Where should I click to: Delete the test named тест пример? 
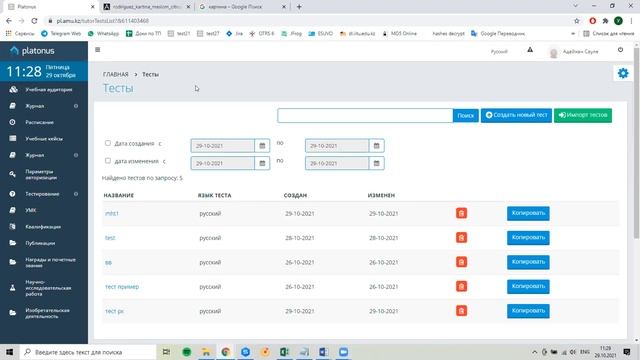pyautogui.click(x=461, y=287)
